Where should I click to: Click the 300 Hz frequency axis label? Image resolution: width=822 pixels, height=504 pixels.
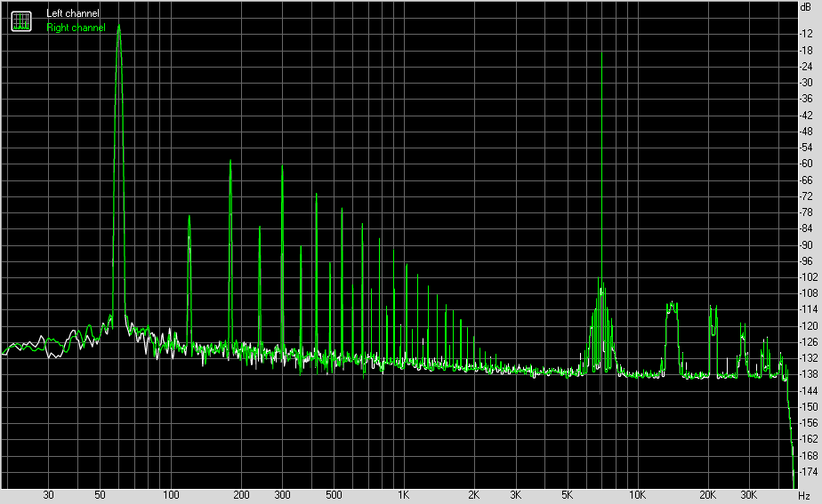283,495
